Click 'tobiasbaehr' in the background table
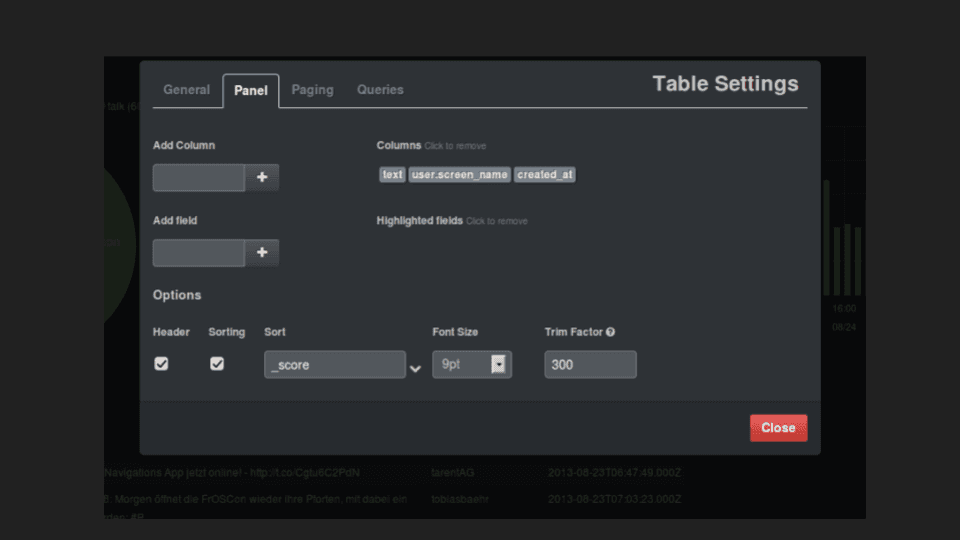 coord(460,499)
